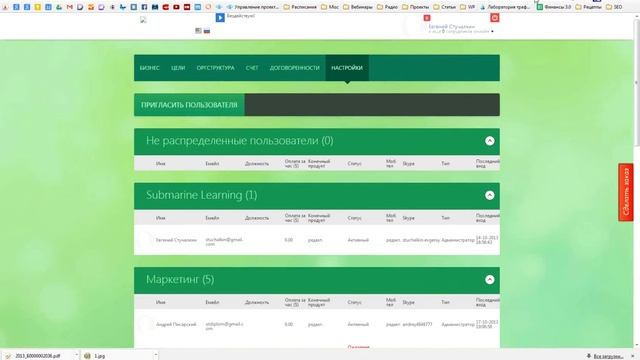Click Активный status in Андрей Писарский row

pos(358,324)
